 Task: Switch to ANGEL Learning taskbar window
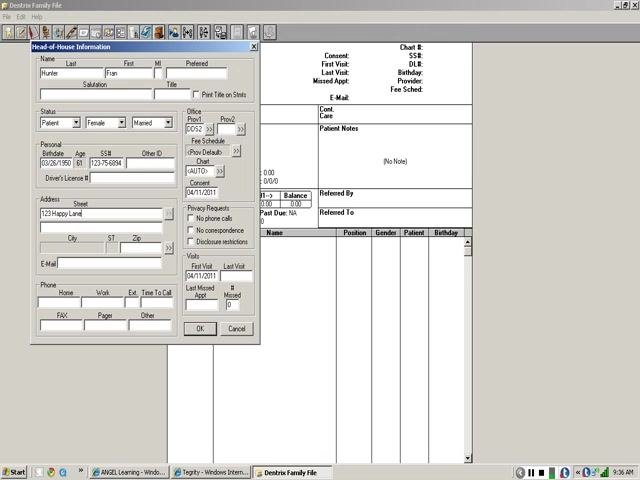128,472
